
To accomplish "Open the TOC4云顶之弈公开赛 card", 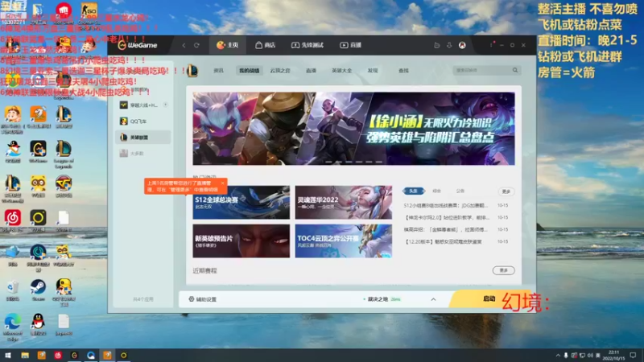I will coord(344,241).
